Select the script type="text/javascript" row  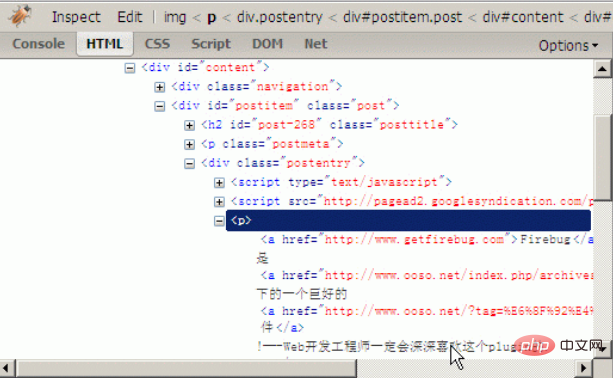(x=341, y=182)
